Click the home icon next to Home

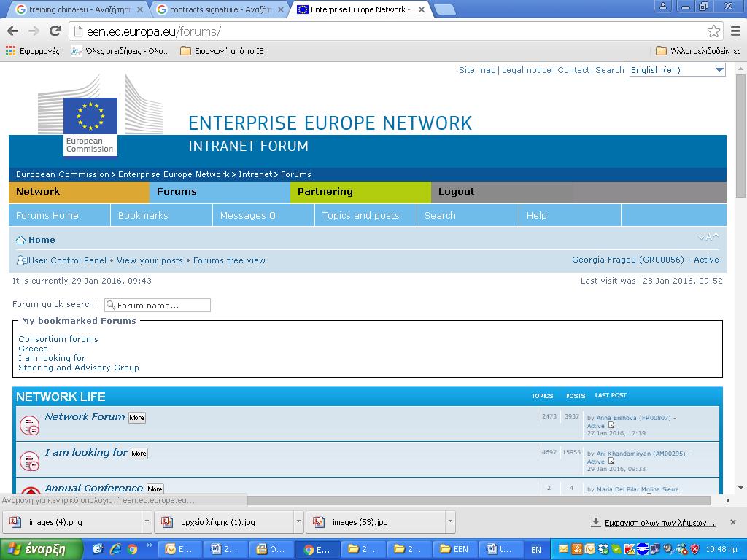[20, 240]
